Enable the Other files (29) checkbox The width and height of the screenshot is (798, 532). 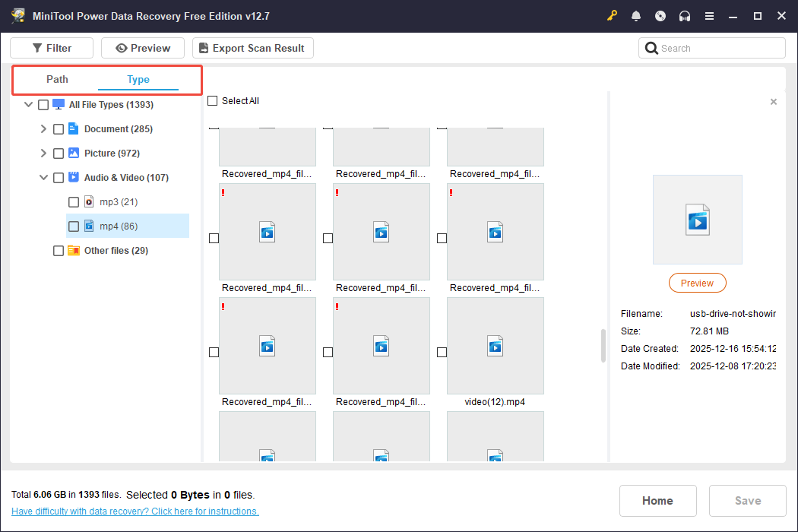(59, 251)
